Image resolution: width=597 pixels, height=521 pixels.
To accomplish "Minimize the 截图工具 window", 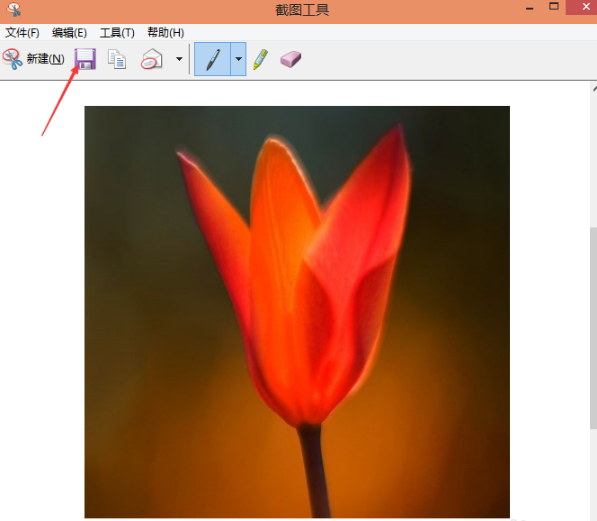I will [529, 8].
